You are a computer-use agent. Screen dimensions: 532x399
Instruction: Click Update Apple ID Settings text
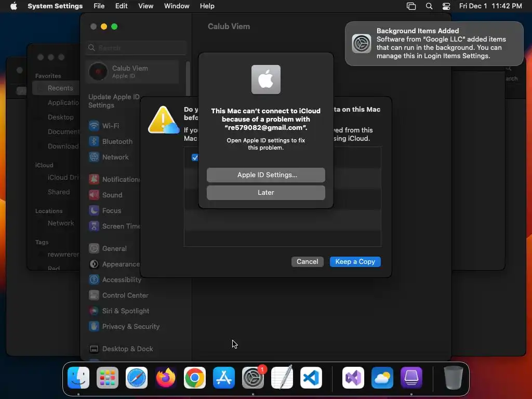coord(114,101)
